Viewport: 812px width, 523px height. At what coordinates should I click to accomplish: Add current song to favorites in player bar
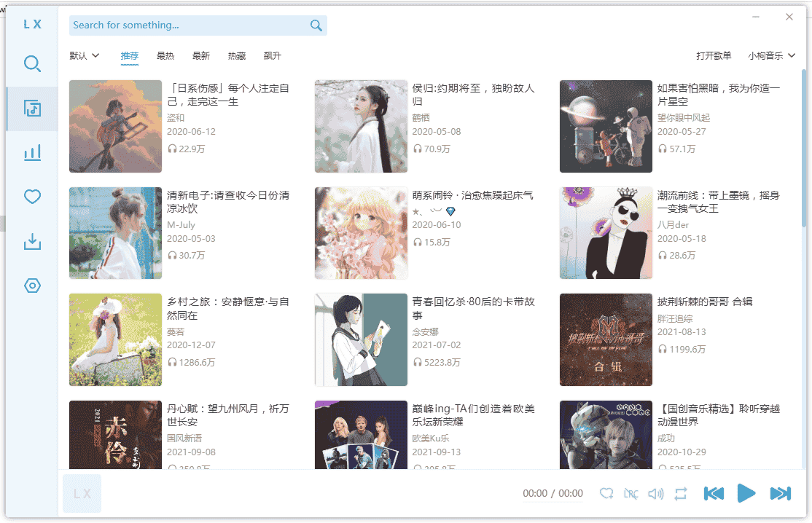click(x=606, y=494)
